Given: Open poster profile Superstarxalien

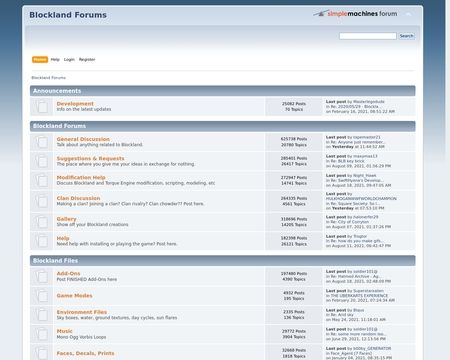Looking at the screenshot, I should 368,291.
